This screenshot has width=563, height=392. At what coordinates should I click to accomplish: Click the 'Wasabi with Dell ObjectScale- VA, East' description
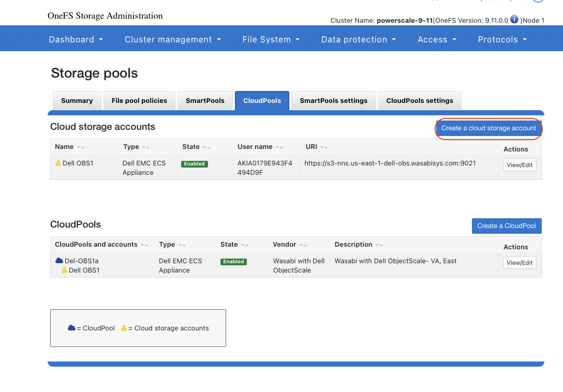click(x=395, y=261)
